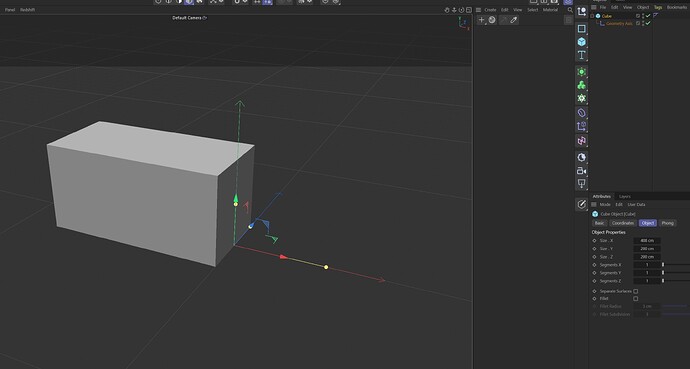This screenshot has width=690, height=369.
Task: Select the Cube object in hierarchy
Action: (607, 16)
